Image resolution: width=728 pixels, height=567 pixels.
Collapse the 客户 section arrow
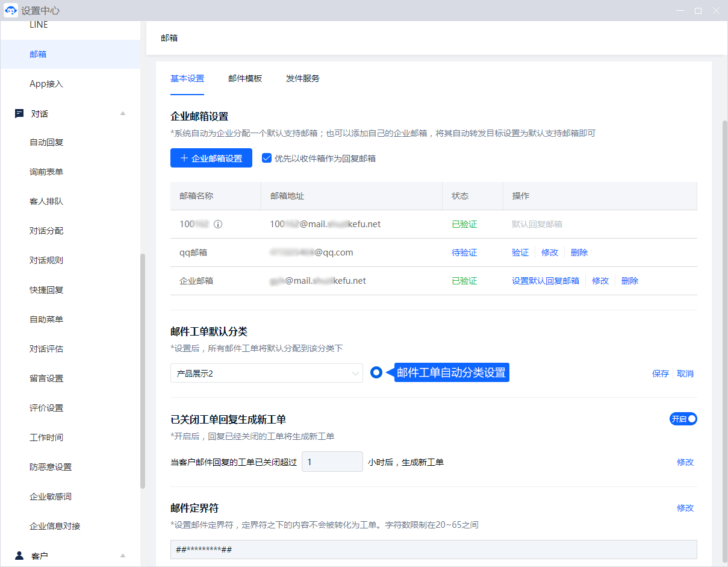(x=123, y=556)
